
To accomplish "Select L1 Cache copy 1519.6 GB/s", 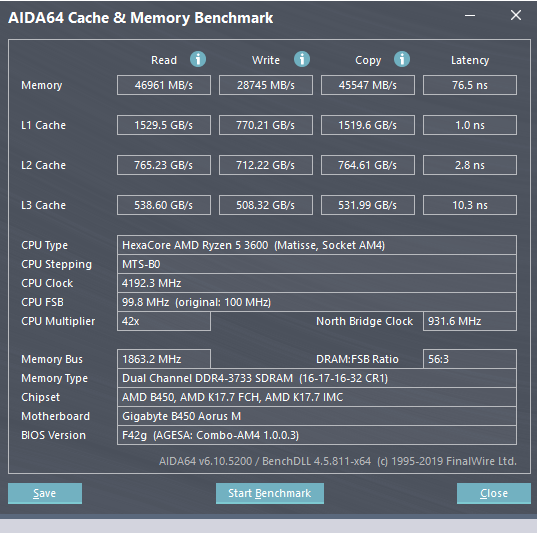I will [368, 125].
